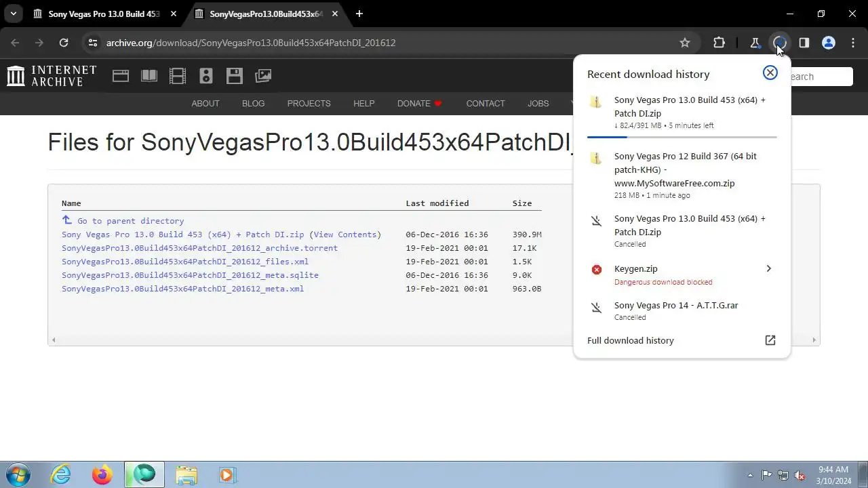Viewport: 868px width, 488px height.
Task: Go to parent directory link
Action: coord(130,221)
